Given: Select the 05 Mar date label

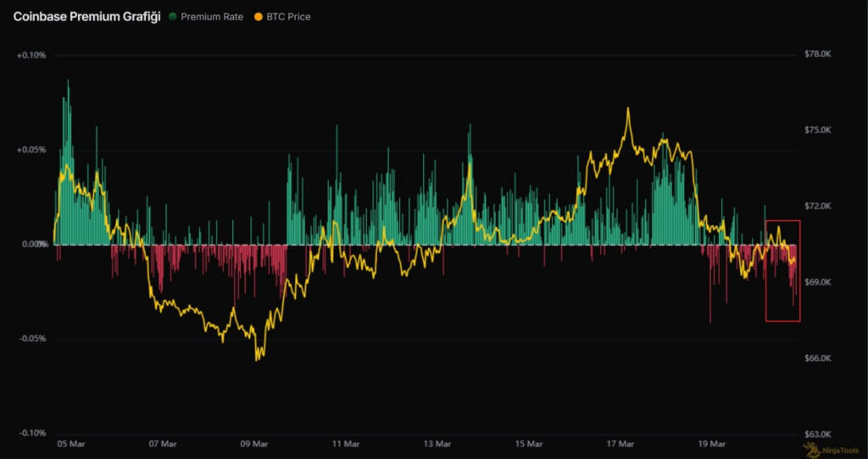Looking at the screenshot, I should [x=70, y=444].
